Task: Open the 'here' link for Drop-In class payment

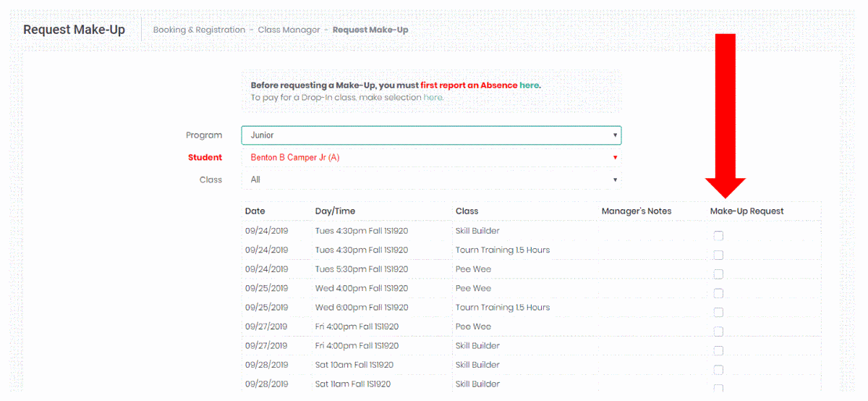Action: (x=433, y=98)
